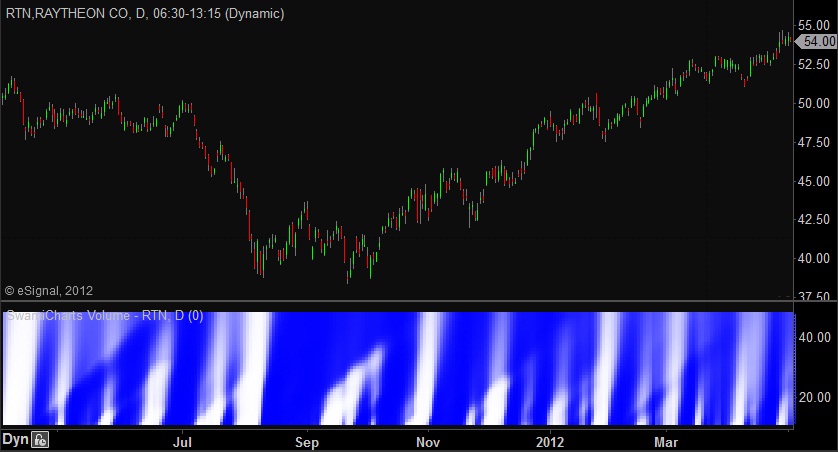Click the Nov label on time axis
Screen dimensions: 838x452
428,442
